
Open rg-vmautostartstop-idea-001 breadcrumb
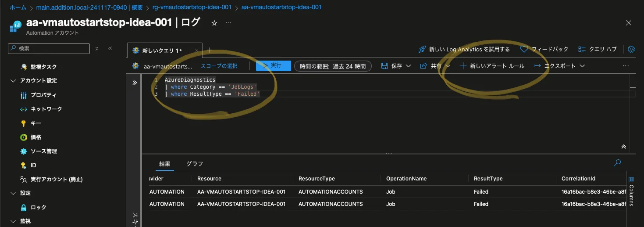coord(193,7)
